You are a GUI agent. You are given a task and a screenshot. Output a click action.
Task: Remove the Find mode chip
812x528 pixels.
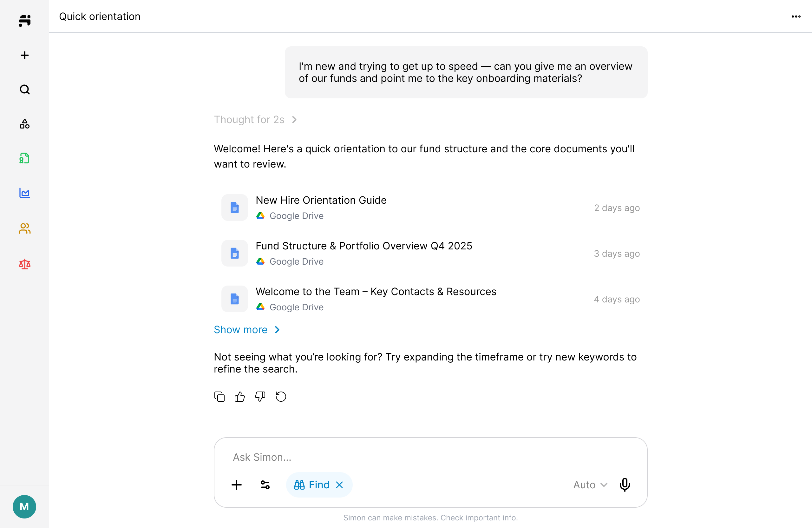(x=339, y=485)
